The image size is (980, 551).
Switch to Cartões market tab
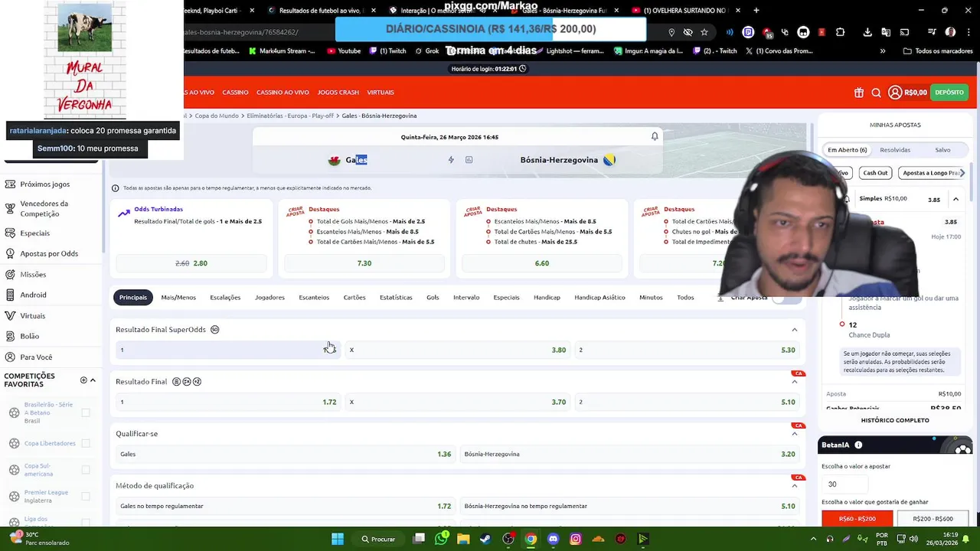(354, 298)
